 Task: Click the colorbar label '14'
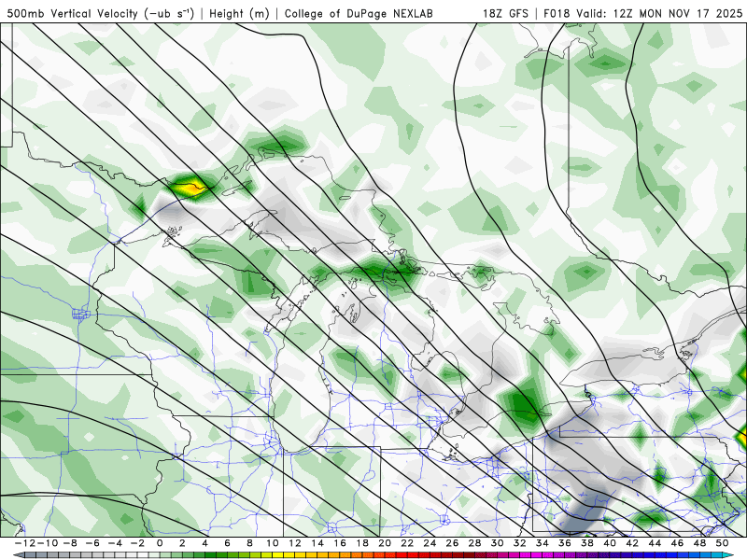pyautogui.click(x=317, y=543)
